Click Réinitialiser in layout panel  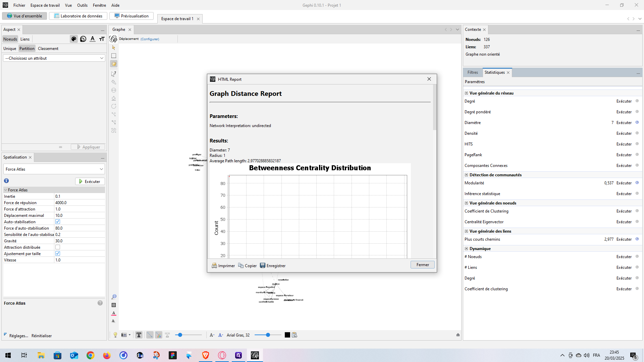pyautogui.click(x=42, y=336)
